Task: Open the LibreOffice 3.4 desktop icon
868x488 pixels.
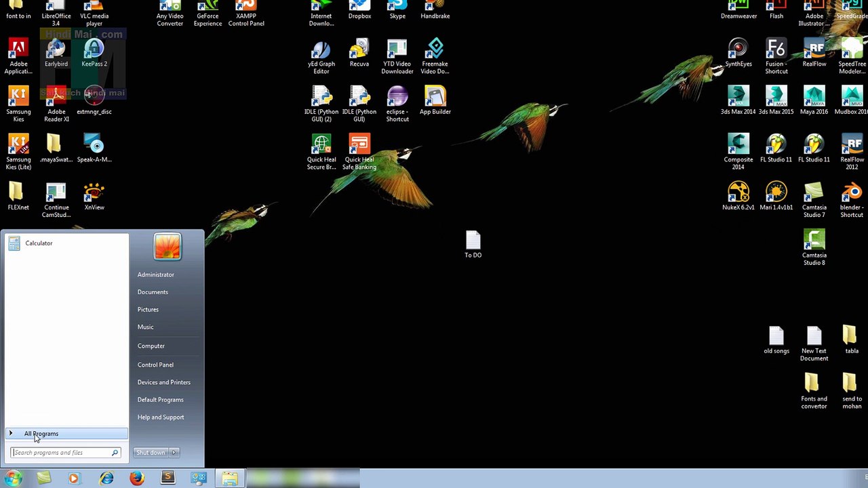Action: (x=56, y=14)
